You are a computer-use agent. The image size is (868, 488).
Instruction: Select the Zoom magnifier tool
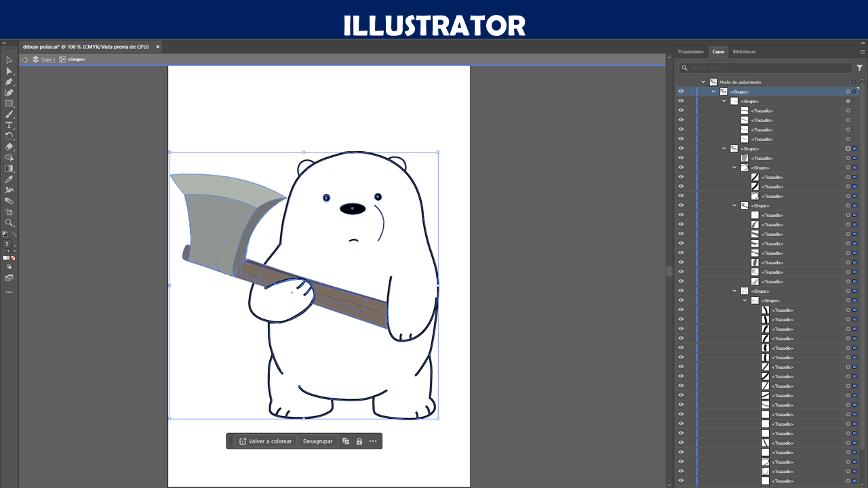[x=9, y=223]
